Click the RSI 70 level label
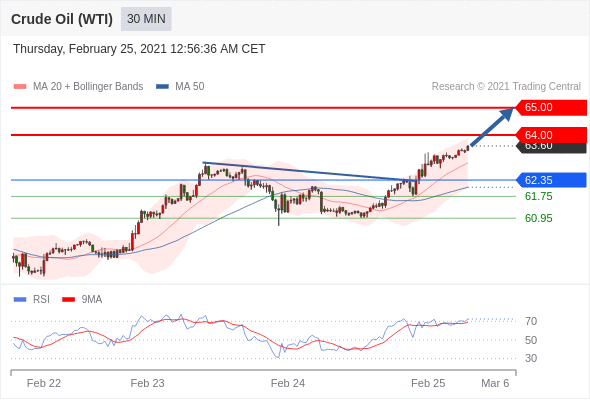This screenshot has height=400, width=590. 531,321
